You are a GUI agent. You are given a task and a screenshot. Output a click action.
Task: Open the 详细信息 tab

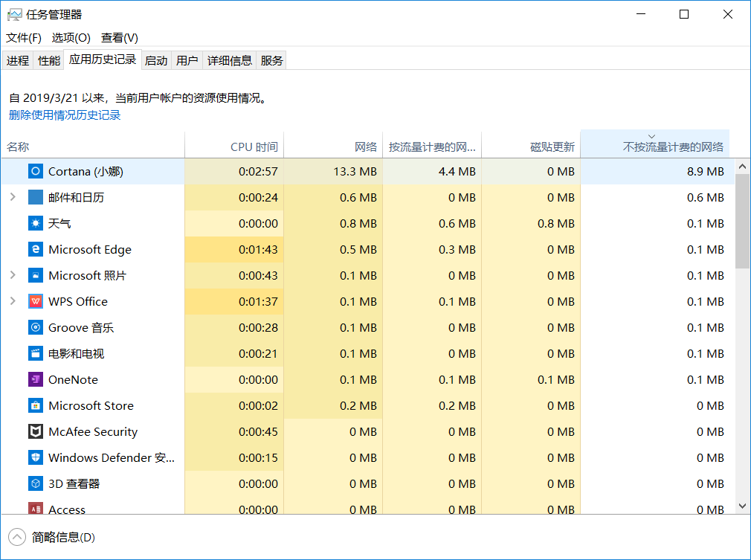[x=230, y=60]
